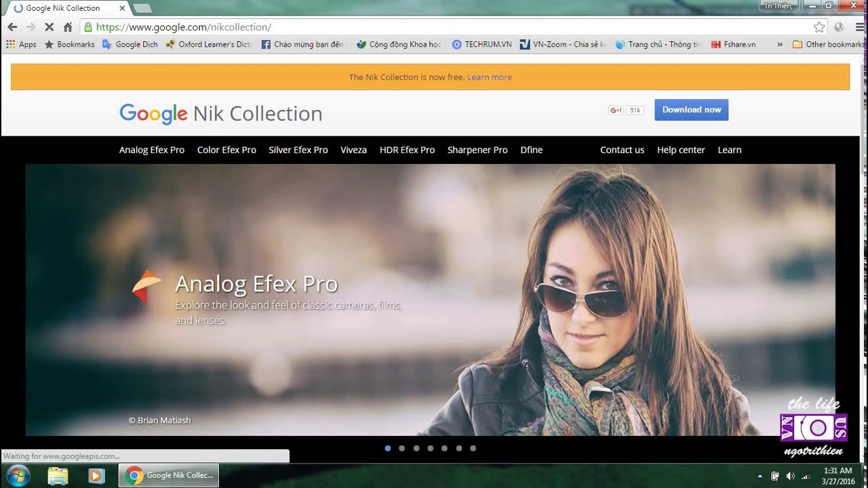Open the Other bookmarks folder
Viewport: 868px width, 488px height.
point(827,44)
